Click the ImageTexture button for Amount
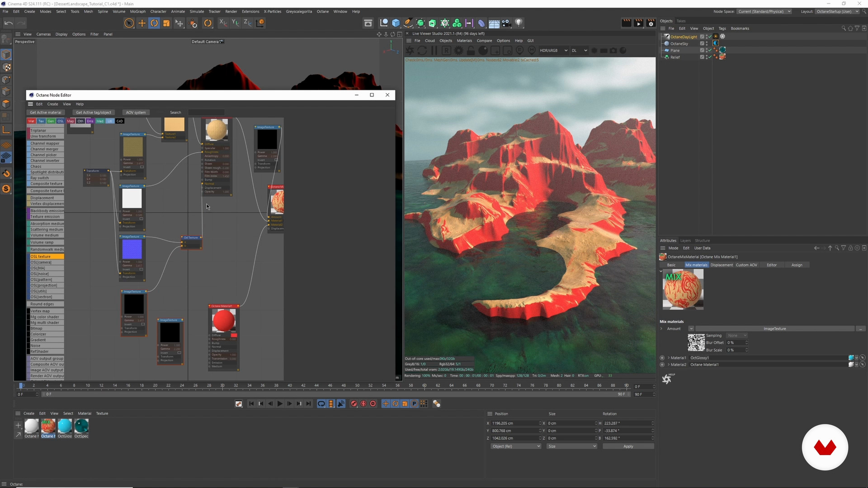Viewport: 868px width, 488px height. point(775,329)
